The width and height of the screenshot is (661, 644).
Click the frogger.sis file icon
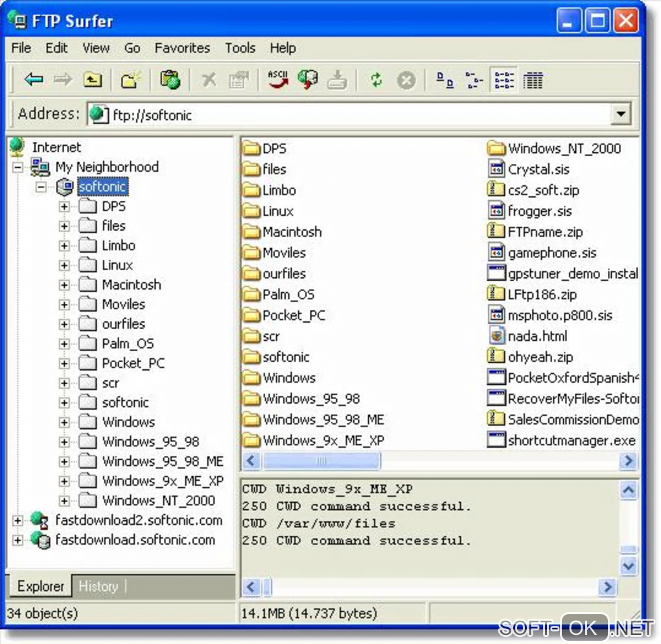pos(496,211)
